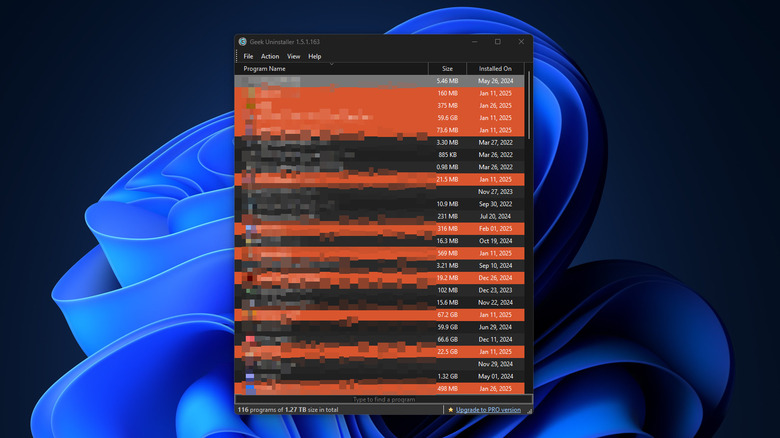Screen dimensions: 780x438
Task: Select the row sized 3.21 MB
Action: 380,265
